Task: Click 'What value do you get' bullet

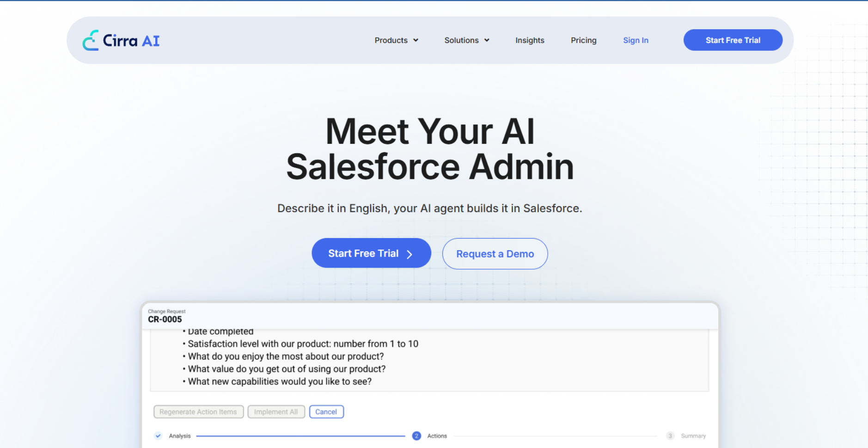Action: coord(284,369)
